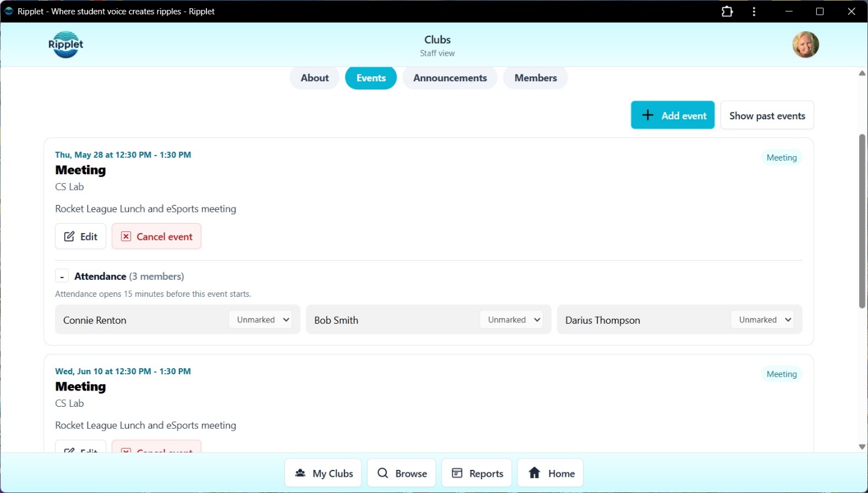The height and width of the screenshot is (493, 868).
Task: Open Darius Thompson's attendance dropdown
Action: pyautogui.click(x=762, y=320)
